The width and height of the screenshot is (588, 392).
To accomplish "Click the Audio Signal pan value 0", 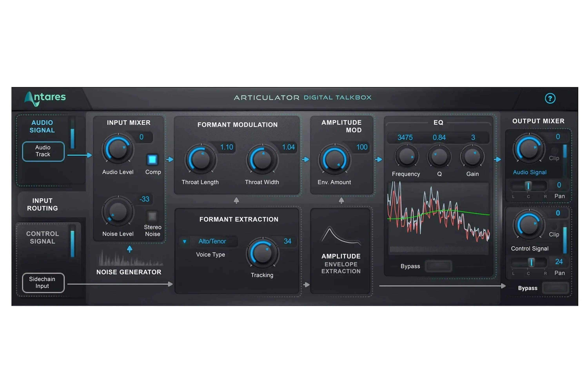I will (559, 185).
